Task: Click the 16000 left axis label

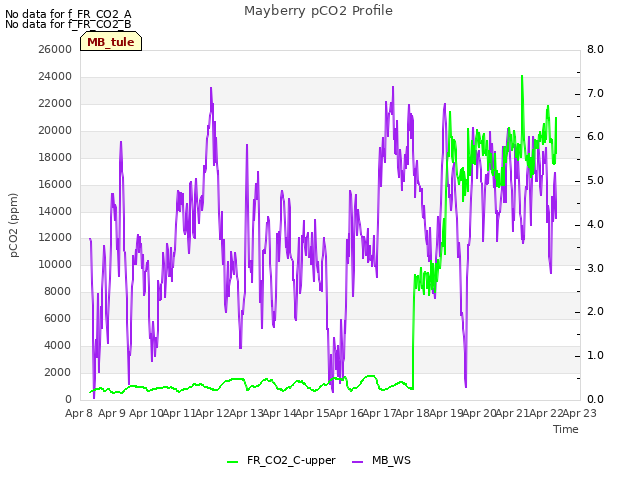Action: 55,184
